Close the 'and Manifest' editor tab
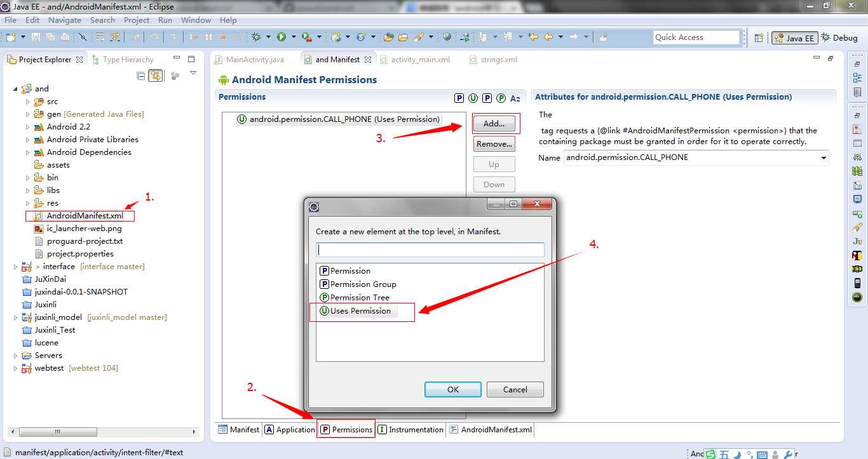This screenshot has height=459, width=868. pos(368,60)
